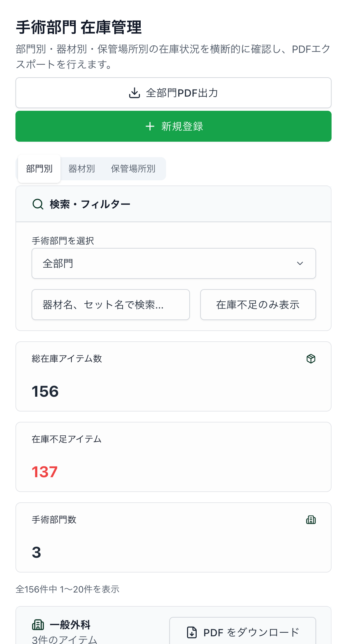Switch to the 保管場所別 tab
This screenshot has height=644, width=347.
point(133,168)
